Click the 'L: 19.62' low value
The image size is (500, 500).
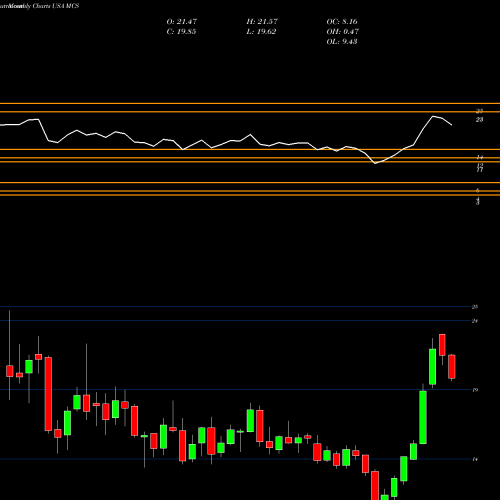261,32
